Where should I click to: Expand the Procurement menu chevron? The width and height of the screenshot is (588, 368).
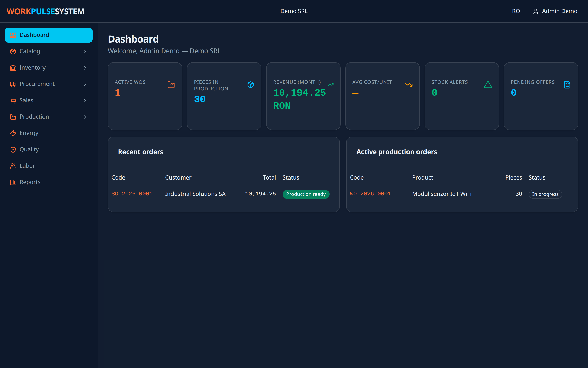(x=85, y=84)
